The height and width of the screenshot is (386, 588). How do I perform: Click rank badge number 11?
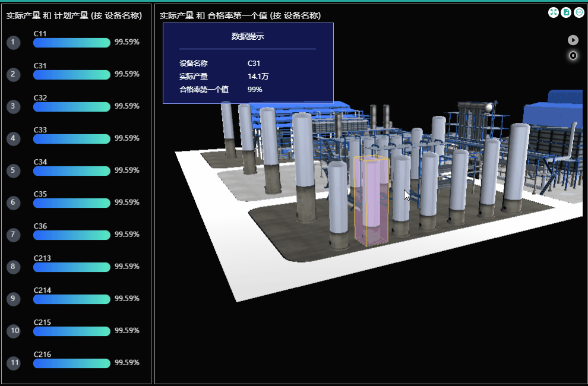click(x=14, y=363)
